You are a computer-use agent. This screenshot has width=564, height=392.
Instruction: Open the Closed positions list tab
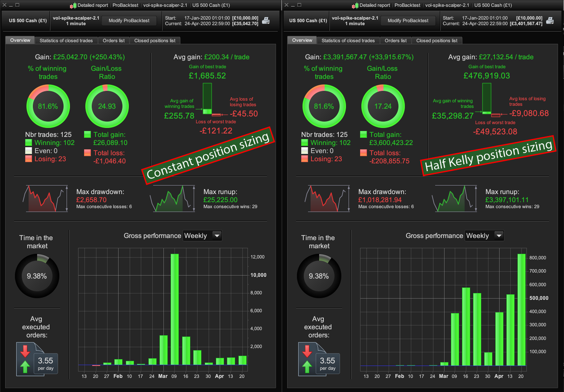coord(156,40)
